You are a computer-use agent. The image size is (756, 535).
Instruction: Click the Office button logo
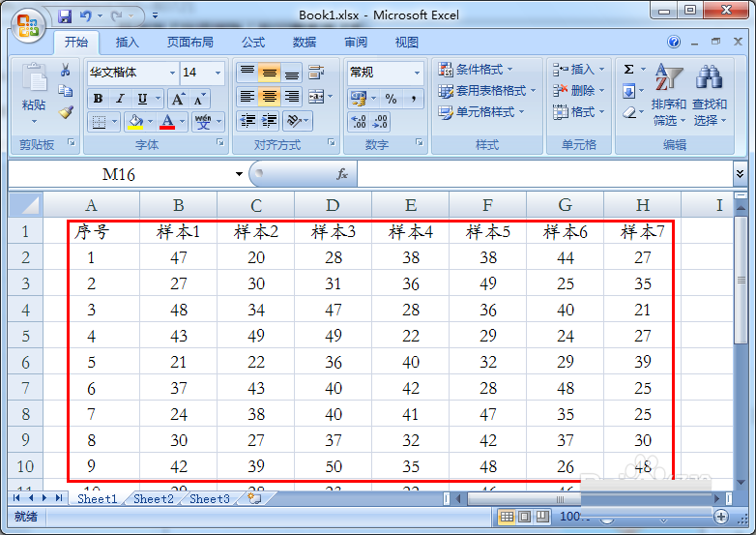pyautogui.click(x=27, y=23)
